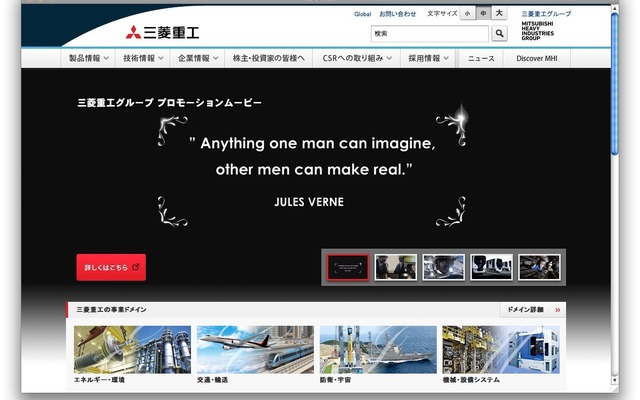Screen dimensions: 640x400
Task: Click the external link icon on red button
Action: (x=136, y=267)
